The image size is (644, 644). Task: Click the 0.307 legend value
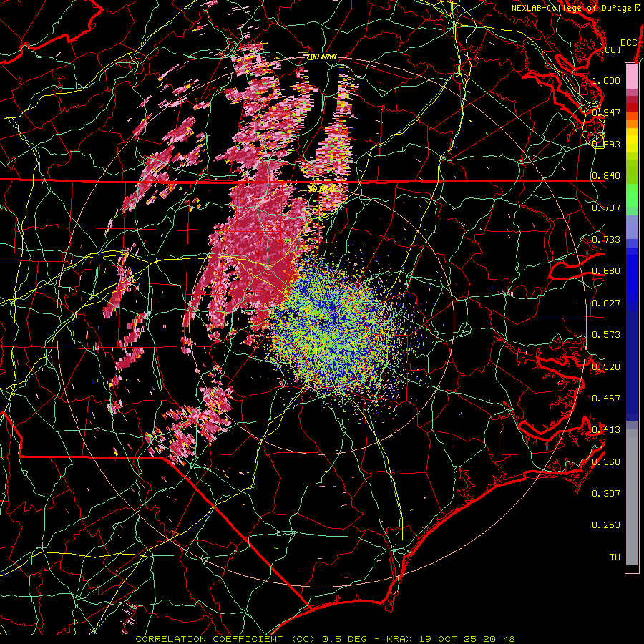tap(606, 494)
